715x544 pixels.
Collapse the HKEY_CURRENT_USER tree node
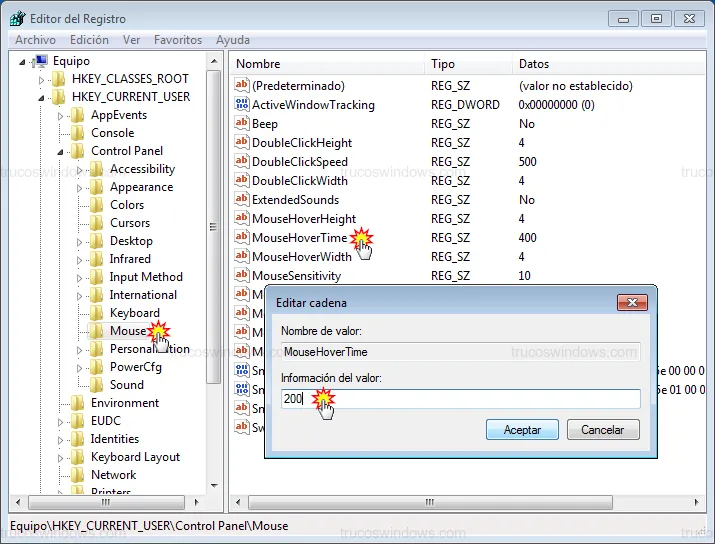pos(42,98)
